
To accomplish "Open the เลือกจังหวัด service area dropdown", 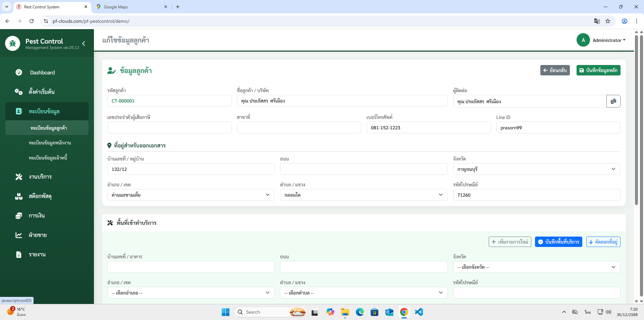I will point(536,267).
